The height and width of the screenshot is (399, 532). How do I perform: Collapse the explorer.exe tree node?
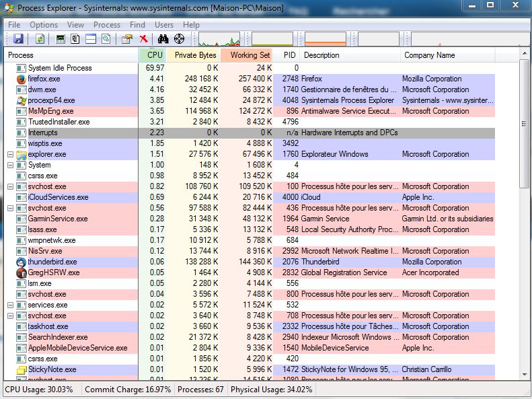[x=11, y=154]
